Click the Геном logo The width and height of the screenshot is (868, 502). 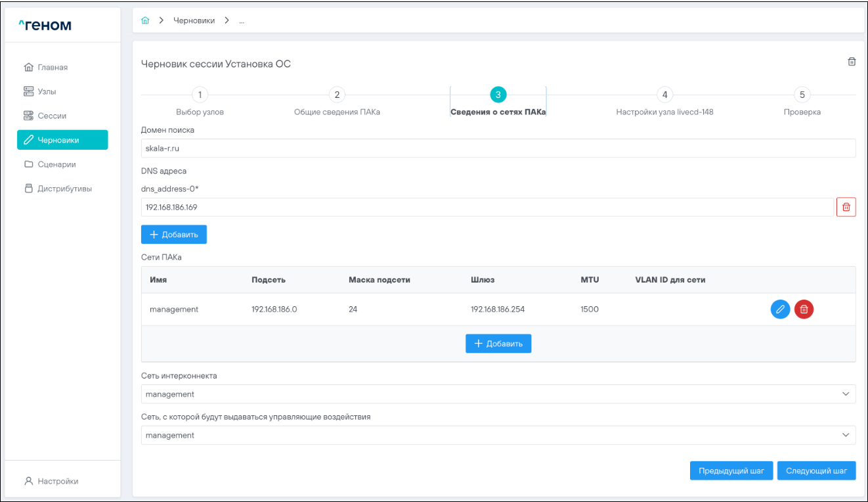pos(45,26)
